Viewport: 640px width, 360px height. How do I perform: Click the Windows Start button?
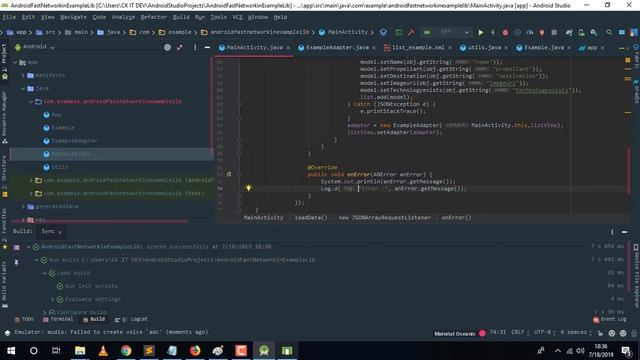[11, 351]
